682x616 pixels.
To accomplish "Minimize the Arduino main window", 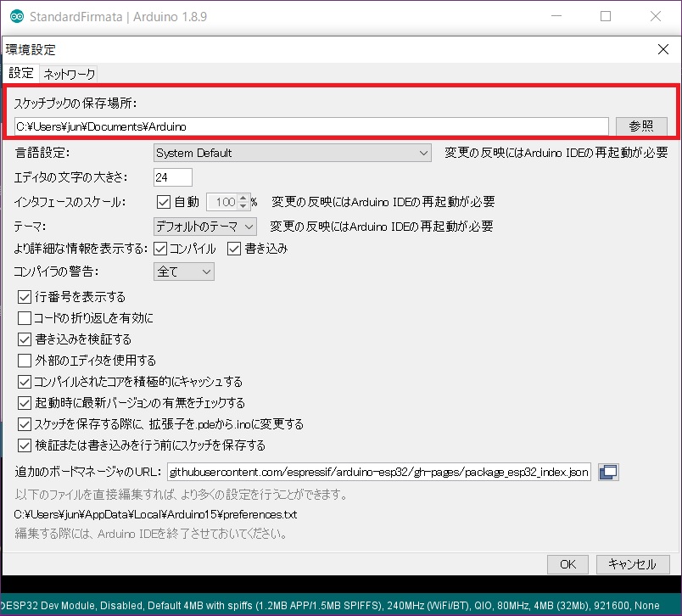I will [556, 16].
